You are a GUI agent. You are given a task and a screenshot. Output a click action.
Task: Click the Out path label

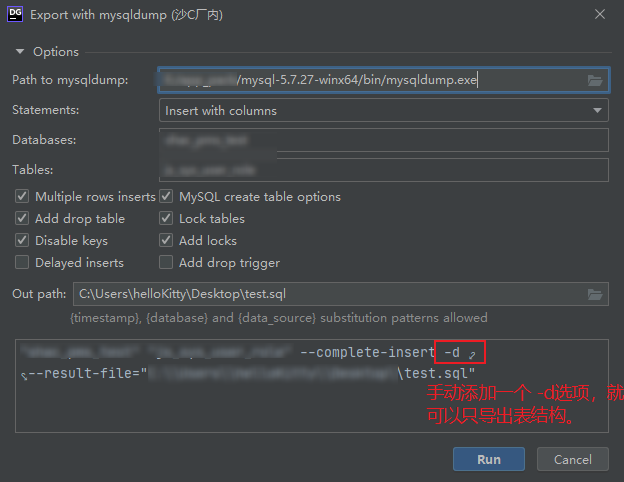click(39, 294)
